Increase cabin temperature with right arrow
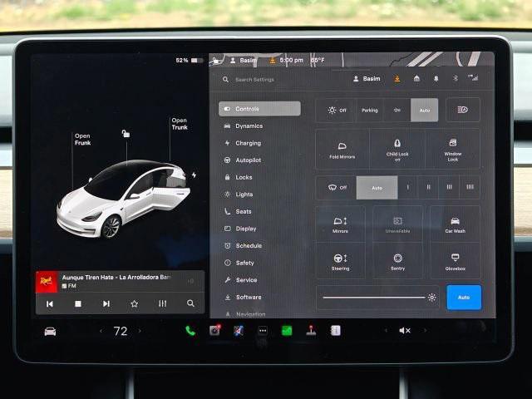532x399 pixels. pos(140,331)
